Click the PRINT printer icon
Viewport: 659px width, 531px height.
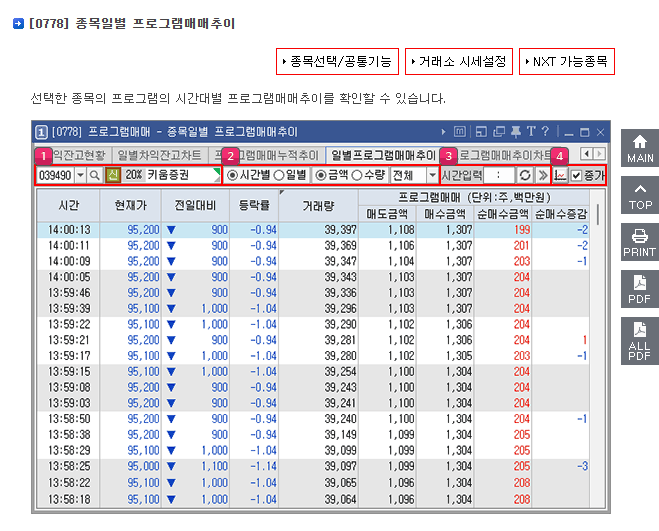(640, 243)
